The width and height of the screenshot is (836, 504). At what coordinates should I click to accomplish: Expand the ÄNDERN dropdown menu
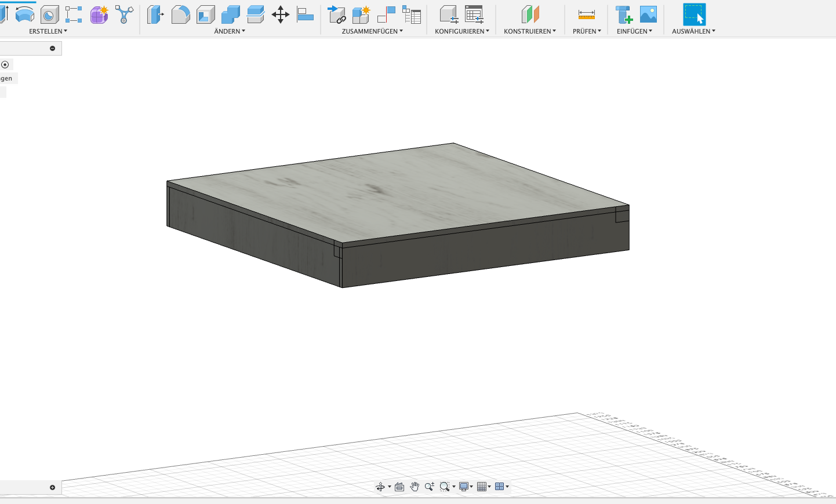pos(230,31)
